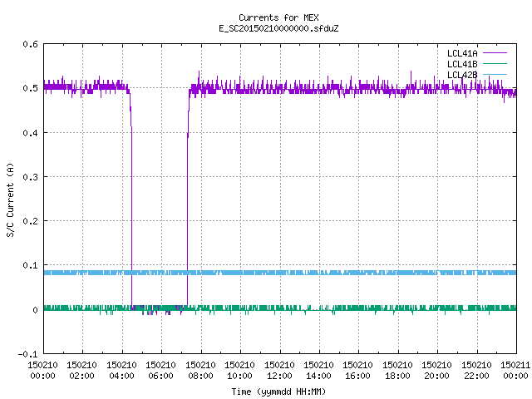Screen dimensions: 532x399
Task: Click the x-axis tick 150210 12:00
Action: pos(279,371)
